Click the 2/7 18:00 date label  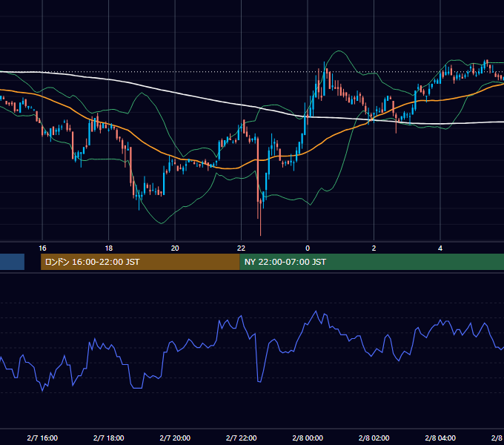tap(109, 438)
